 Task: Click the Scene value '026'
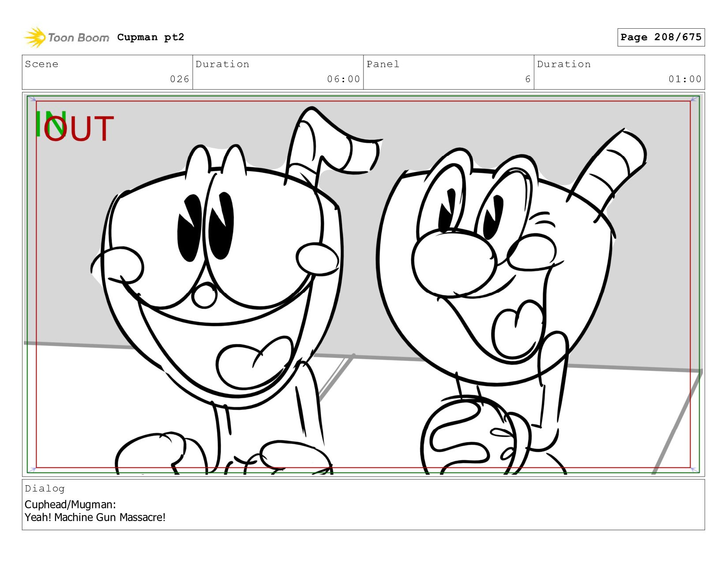(x=180, y=79)
